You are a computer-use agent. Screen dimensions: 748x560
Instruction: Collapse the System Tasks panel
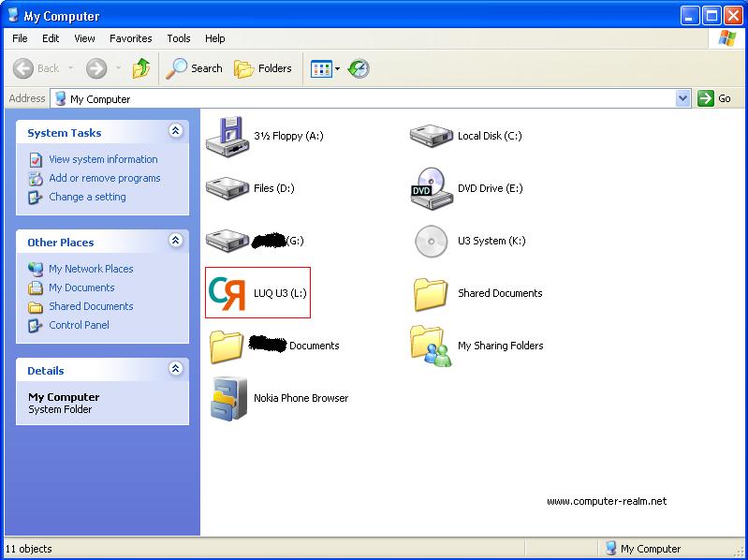(x=175, y=132)
